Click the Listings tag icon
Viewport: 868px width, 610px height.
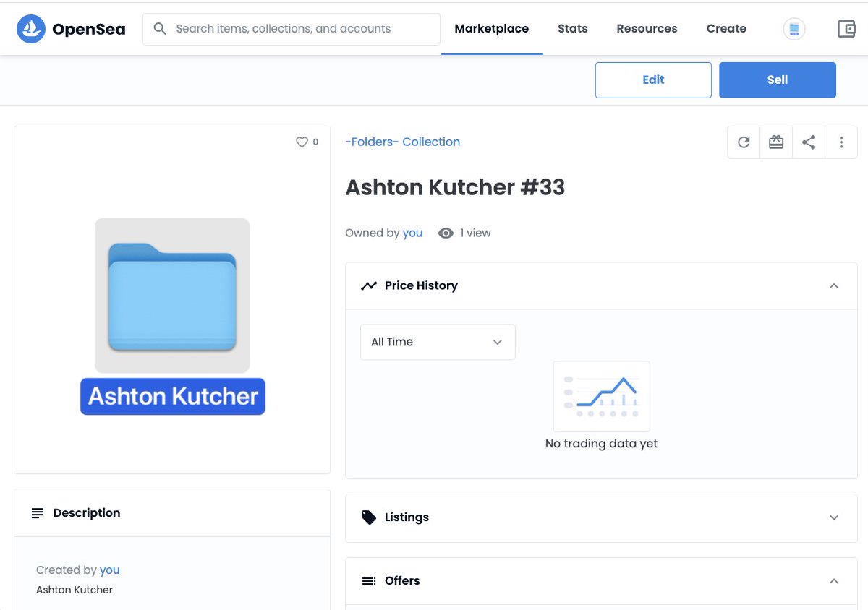(x=369, y=517)
